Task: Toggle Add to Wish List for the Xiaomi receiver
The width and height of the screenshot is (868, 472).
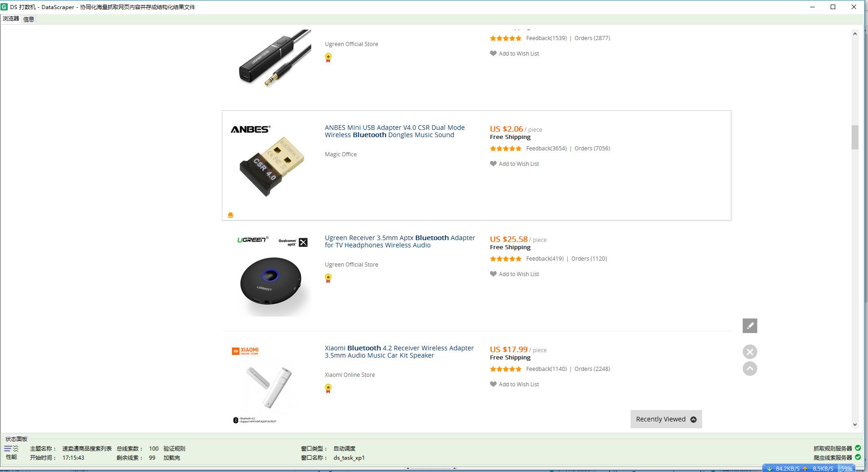Action: [x=514, y=384]
